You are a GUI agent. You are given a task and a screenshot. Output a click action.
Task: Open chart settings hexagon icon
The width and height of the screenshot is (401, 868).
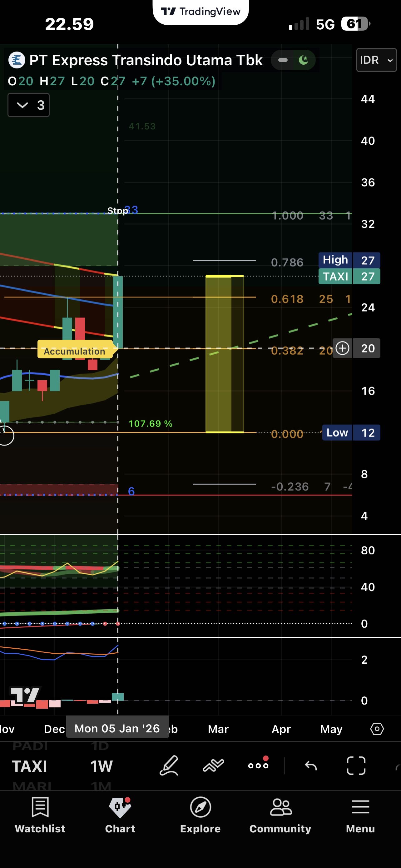click(x=377, y=729)
